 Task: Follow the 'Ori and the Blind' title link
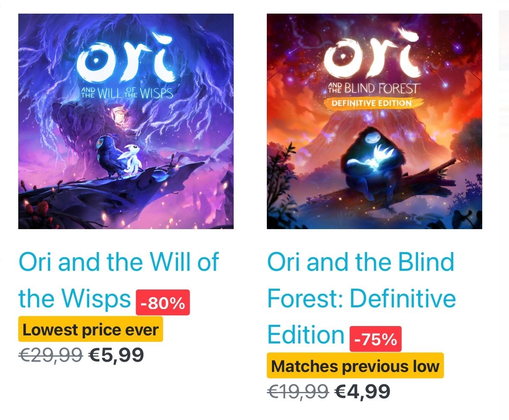(361, 261)
